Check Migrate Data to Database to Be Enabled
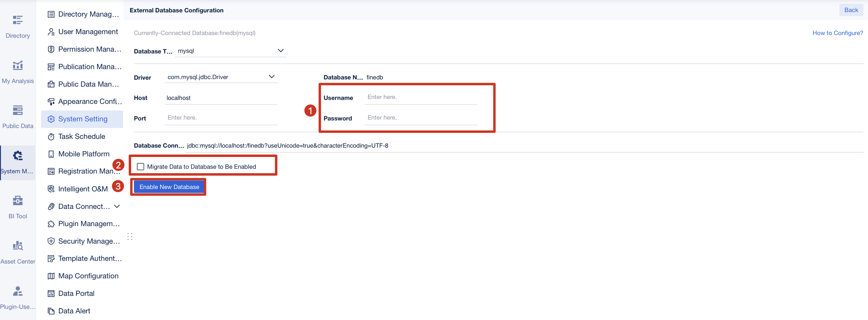 140,166
